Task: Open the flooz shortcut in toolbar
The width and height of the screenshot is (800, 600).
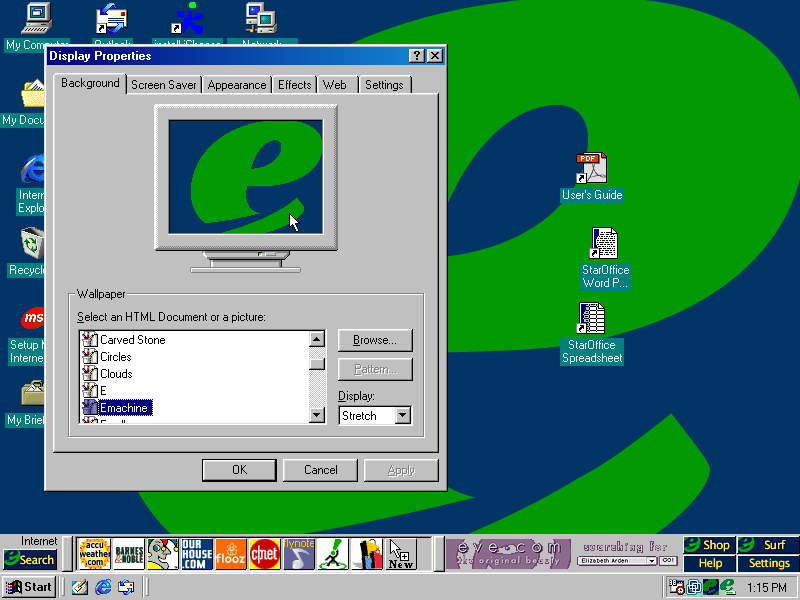Action: point(230,553)
